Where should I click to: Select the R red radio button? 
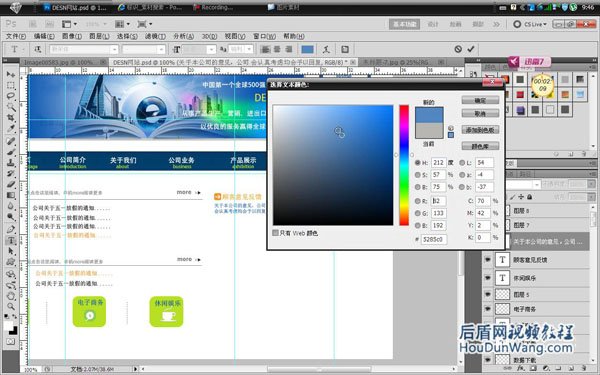point(418,201)
